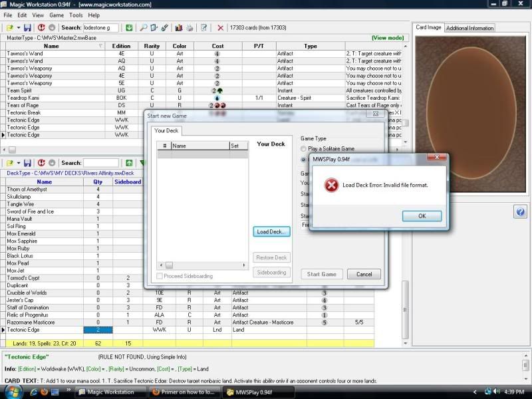532x399 pixels.
Task: Click the blue help question mark icon
Action: tap(520, 212)
